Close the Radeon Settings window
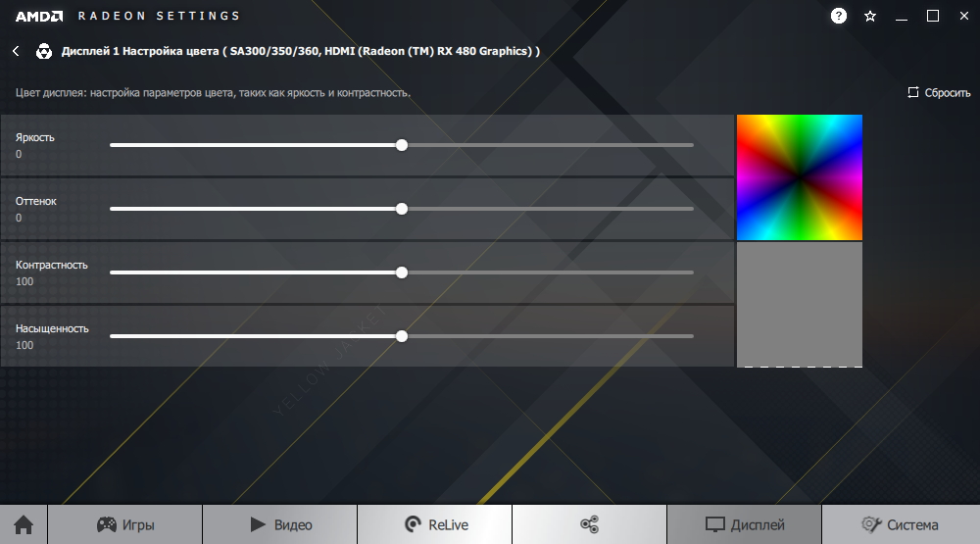Image resolution: width=980 pixels, height=544 pixels. [x=963, y=17]
